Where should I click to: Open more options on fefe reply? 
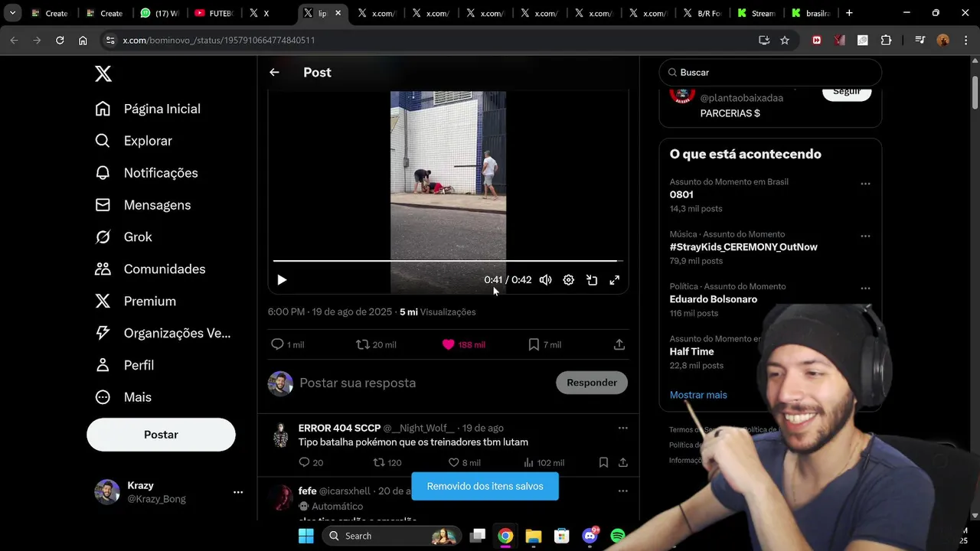622,491
